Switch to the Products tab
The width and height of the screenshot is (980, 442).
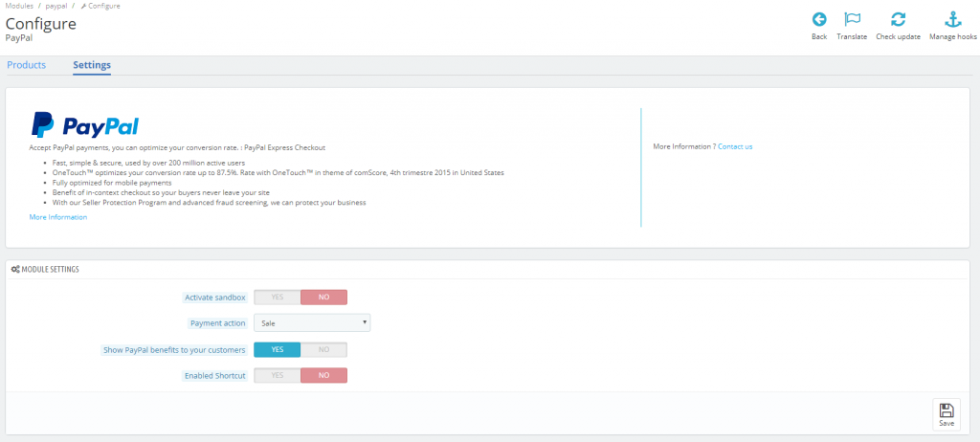click(x=27, y=65)
